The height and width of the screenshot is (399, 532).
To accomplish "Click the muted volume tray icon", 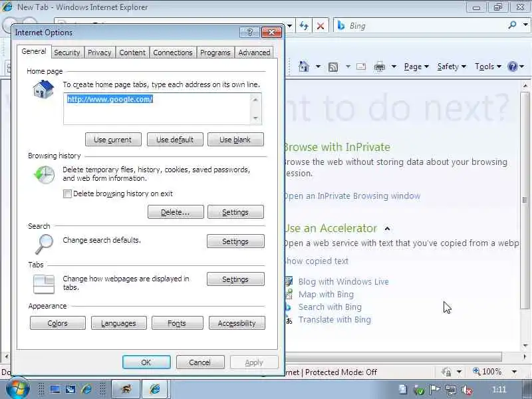I will (467, 390).
